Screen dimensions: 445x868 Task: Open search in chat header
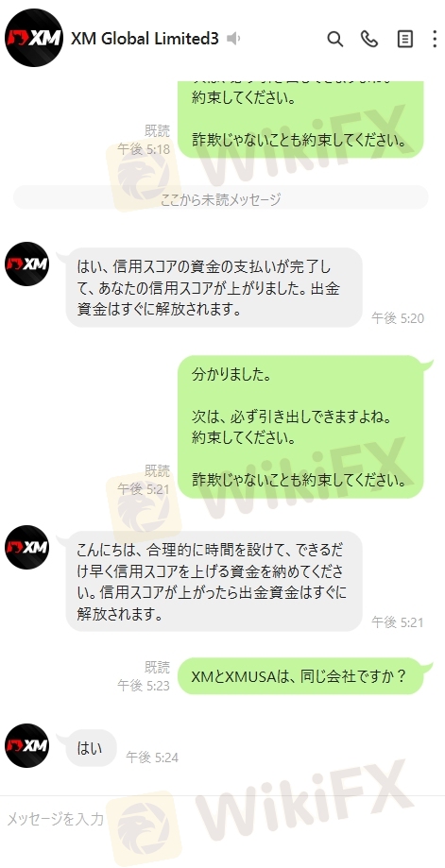(x=334, y=39)
